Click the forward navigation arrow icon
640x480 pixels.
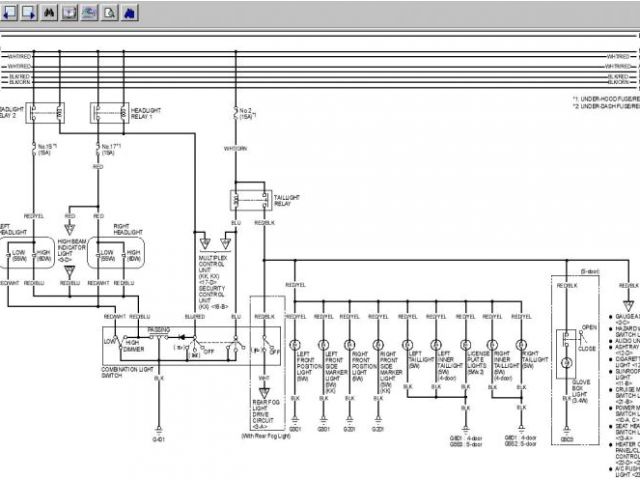coord(29,13)
